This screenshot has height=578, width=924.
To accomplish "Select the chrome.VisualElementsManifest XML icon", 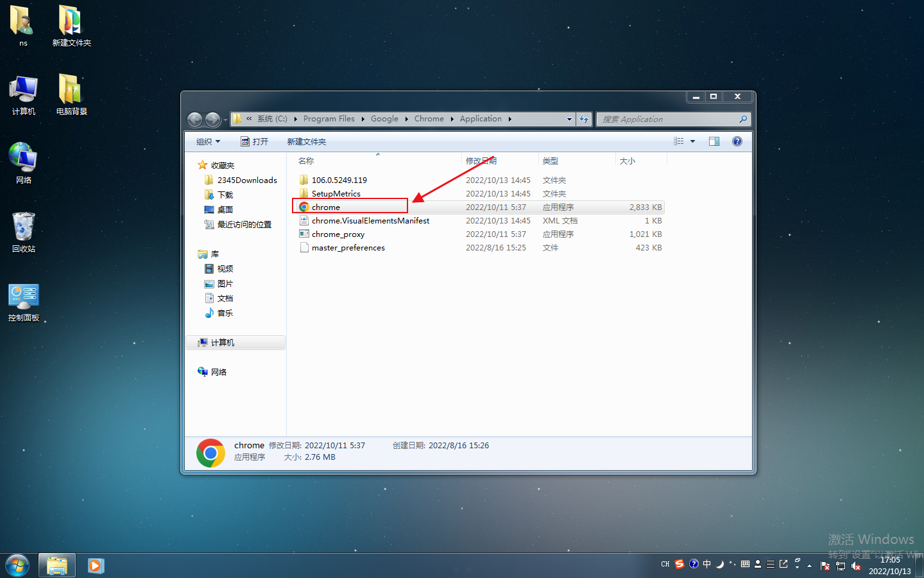I will pyautogui.click(x=304, y=220).
